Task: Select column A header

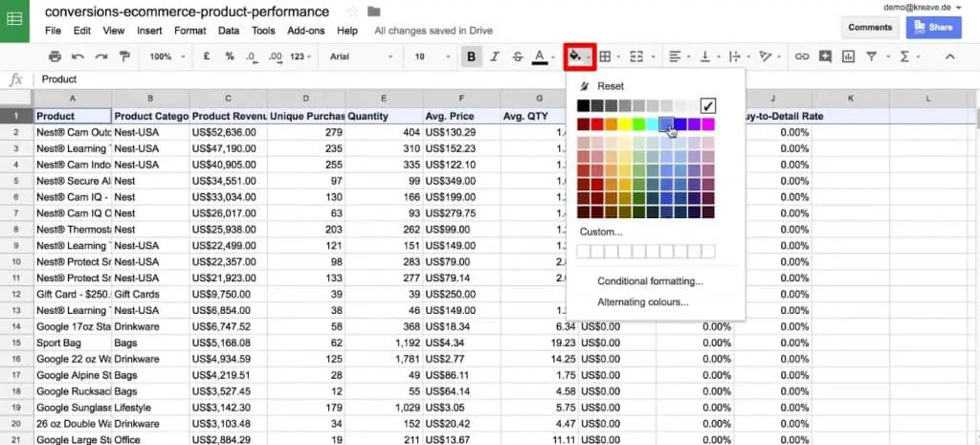Action: [73, 99]
